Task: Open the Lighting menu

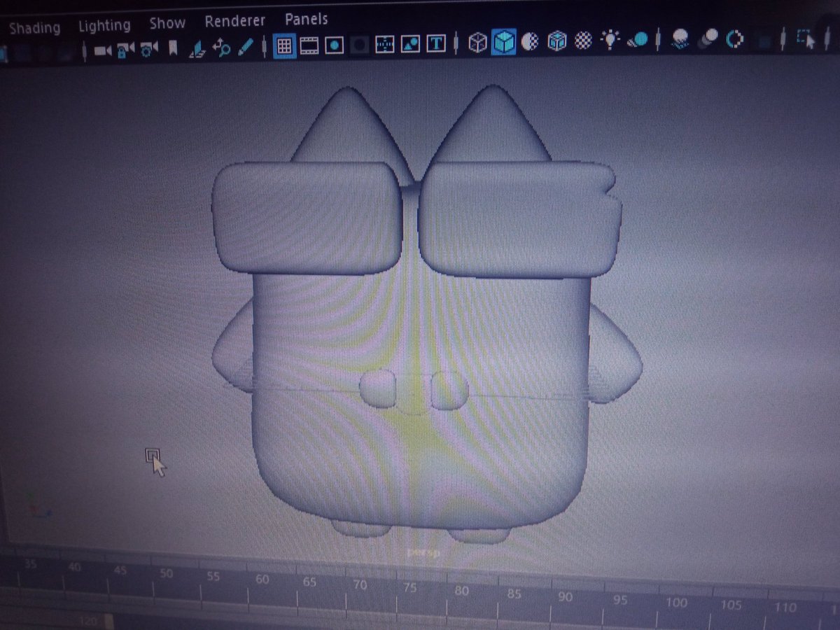Action: coord(104,26)
